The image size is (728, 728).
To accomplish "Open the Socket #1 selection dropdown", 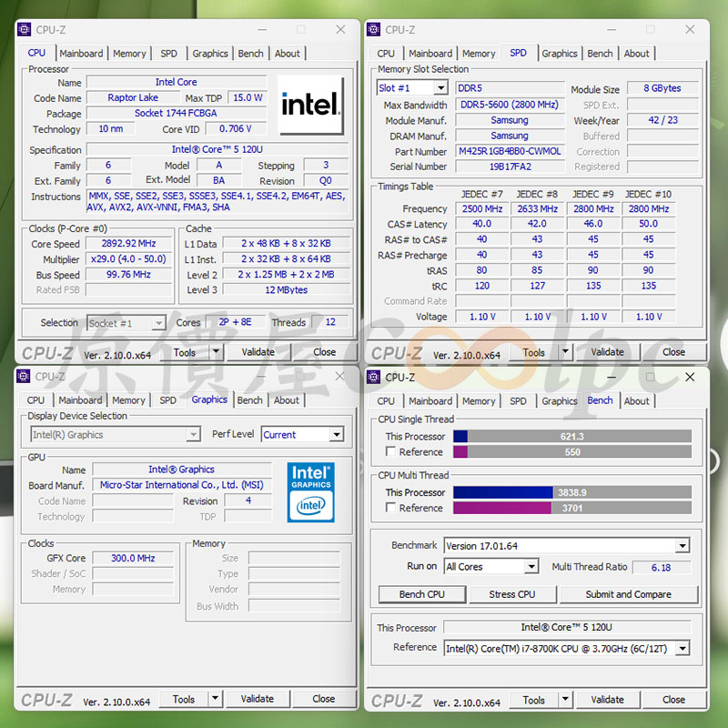I will tap(158, 323).
